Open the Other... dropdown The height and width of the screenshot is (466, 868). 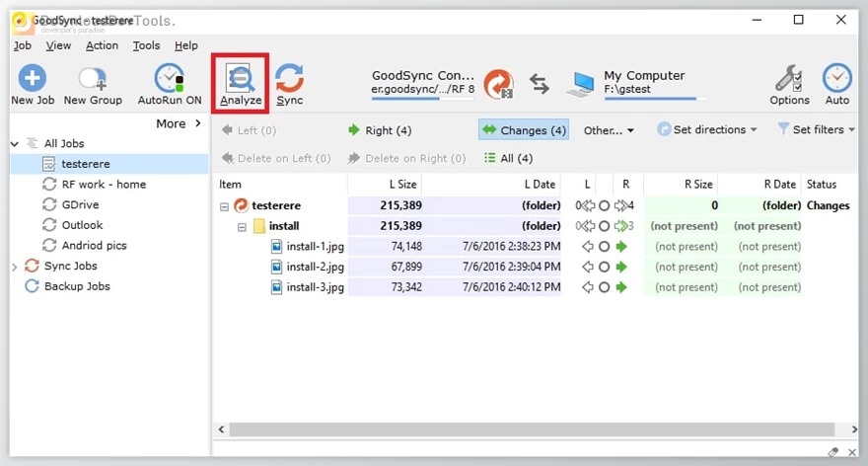(609, 130)
